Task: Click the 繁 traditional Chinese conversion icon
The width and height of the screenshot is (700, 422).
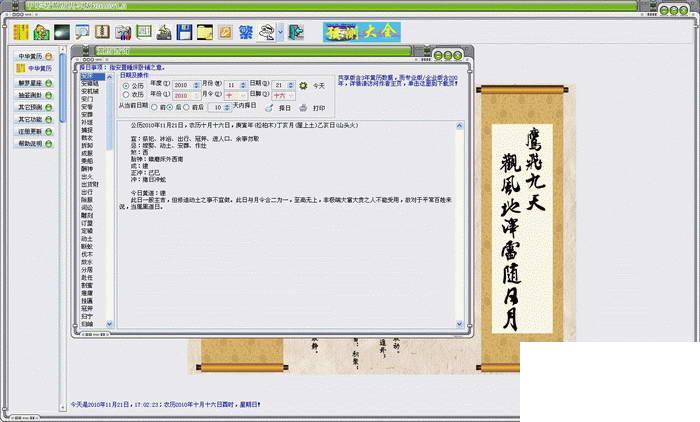Action: click(x=246, y=32)
